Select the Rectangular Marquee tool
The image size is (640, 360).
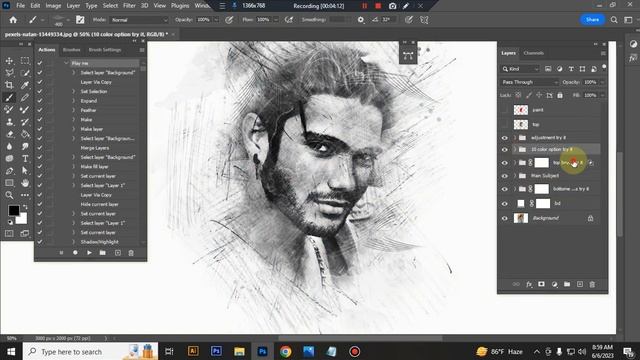[x=25, y=61]
